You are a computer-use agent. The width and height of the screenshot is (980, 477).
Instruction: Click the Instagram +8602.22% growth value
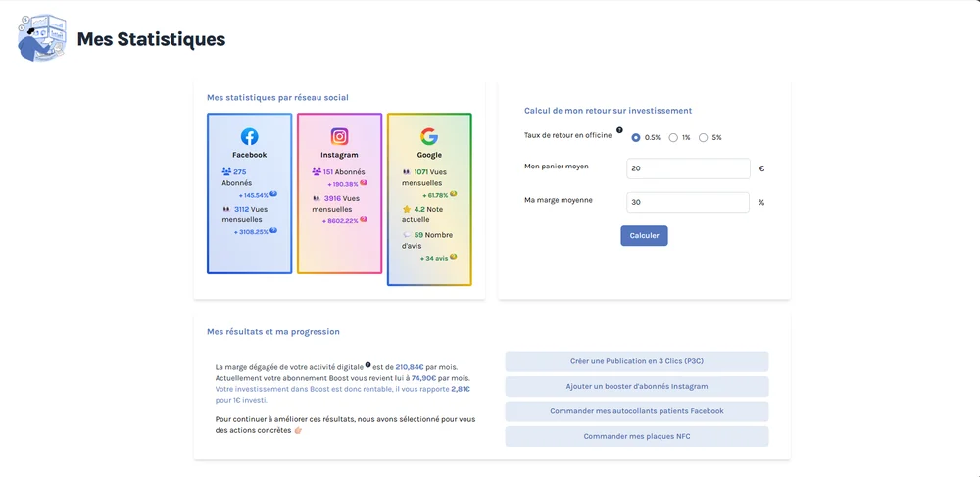(x=341, y=221)
